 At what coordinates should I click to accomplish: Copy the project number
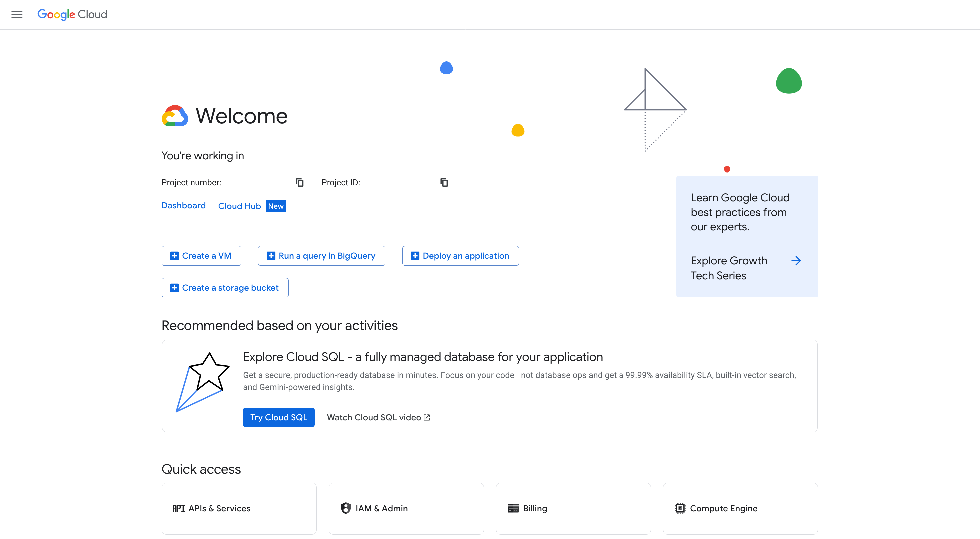(x=300, y=182)
